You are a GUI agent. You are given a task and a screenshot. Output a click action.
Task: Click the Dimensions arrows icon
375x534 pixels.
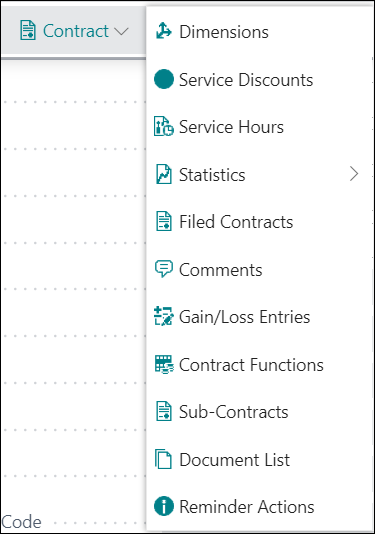[163, 31]
